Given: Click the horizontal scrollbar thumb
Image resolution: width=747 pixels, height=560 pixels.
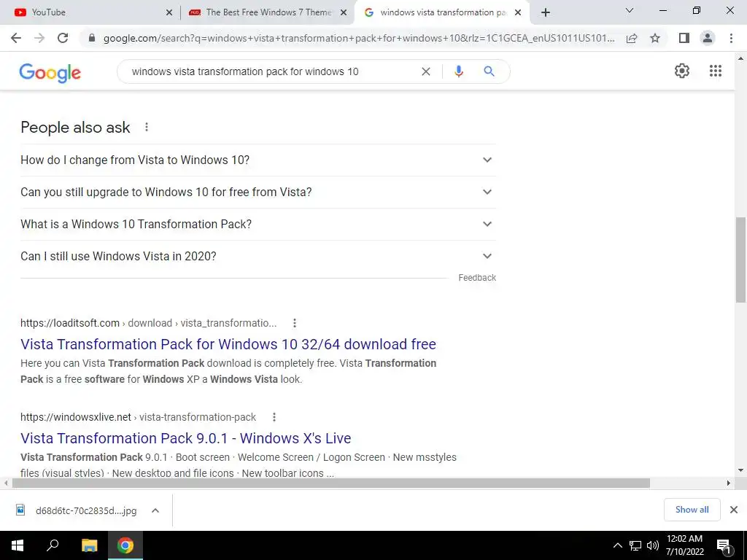Looking at the screenshot, I should (x=330, y=483).
